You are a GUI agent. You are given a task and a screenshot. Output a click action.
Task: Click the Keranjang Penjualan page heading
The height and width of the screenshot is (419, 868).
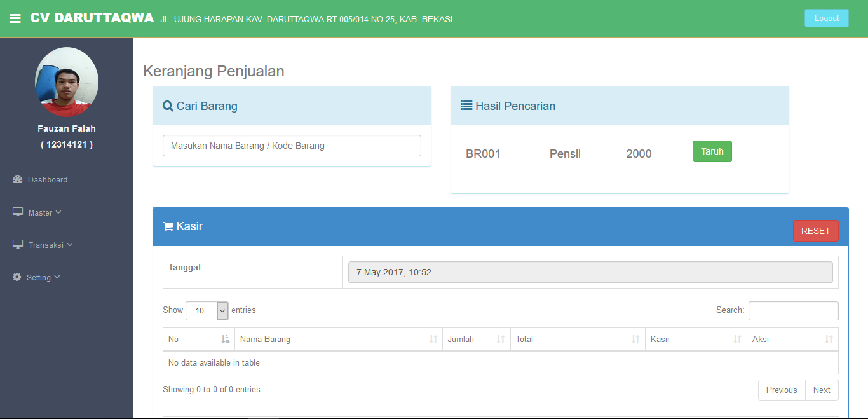(214, 71)
